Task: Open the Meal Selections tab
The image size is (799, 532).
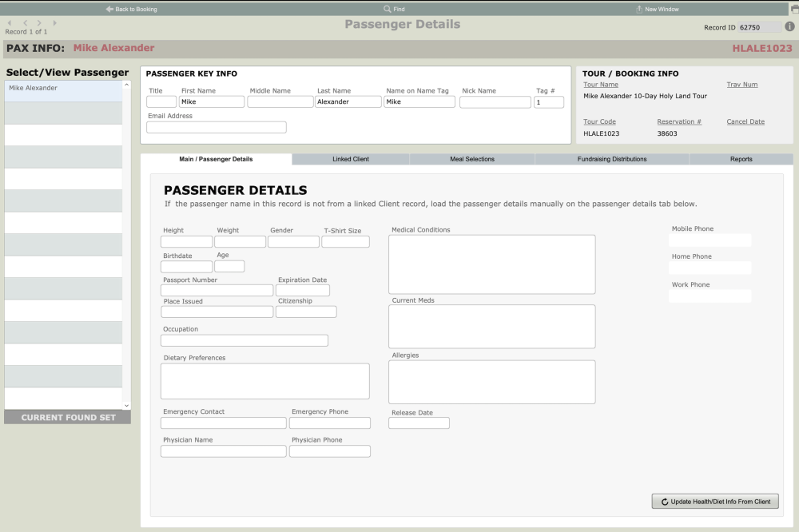Action: coord(472,159)
